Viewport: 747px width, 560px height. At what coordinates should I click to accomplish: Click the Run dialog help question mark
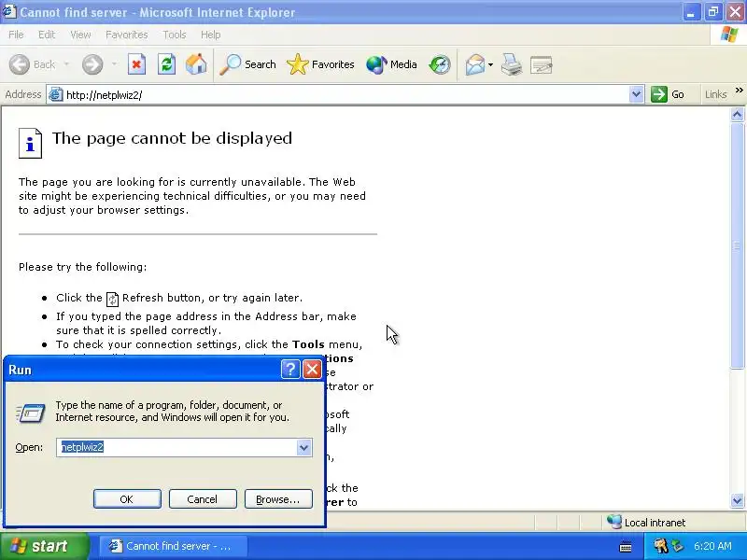pyautogui.click(x=290, y=369)
